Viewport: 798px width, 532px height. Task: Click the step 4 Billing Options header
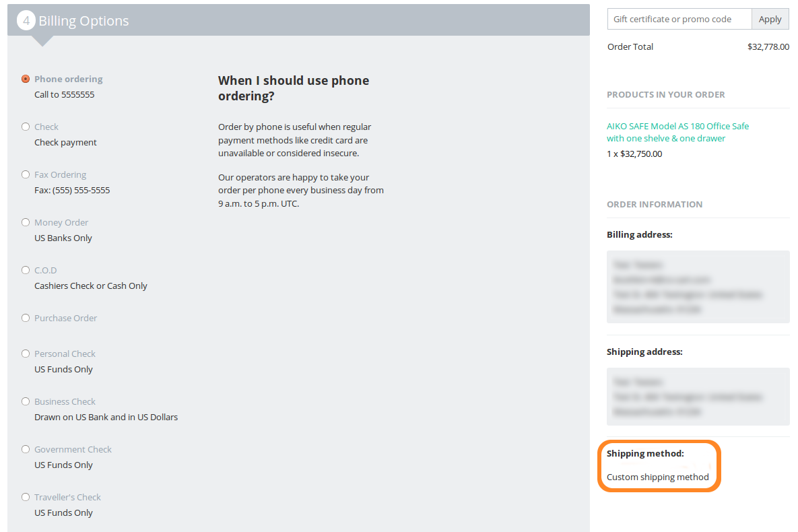[x=298, y=20]
